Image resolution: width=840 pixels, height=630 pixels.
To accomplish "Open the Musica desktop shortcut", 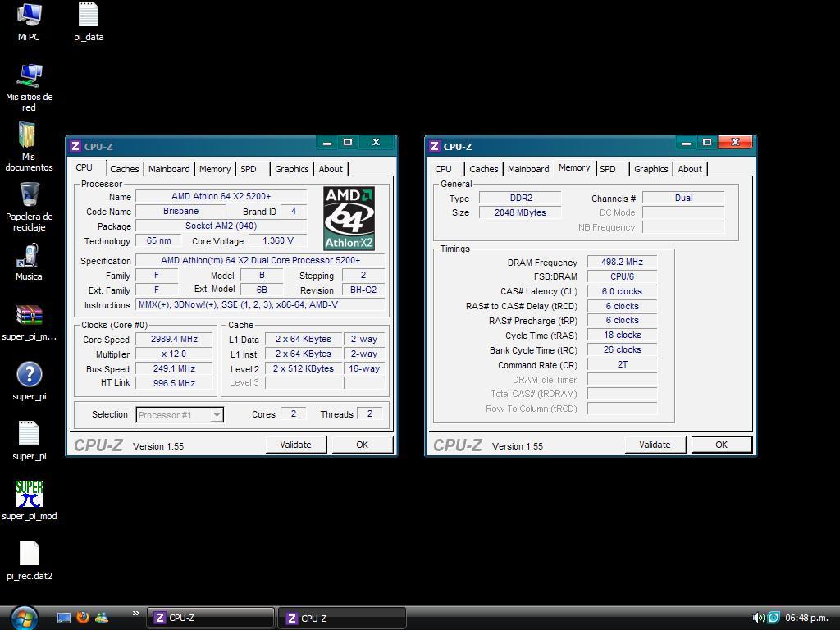I will pyautogui.click(x=28, y=256).
